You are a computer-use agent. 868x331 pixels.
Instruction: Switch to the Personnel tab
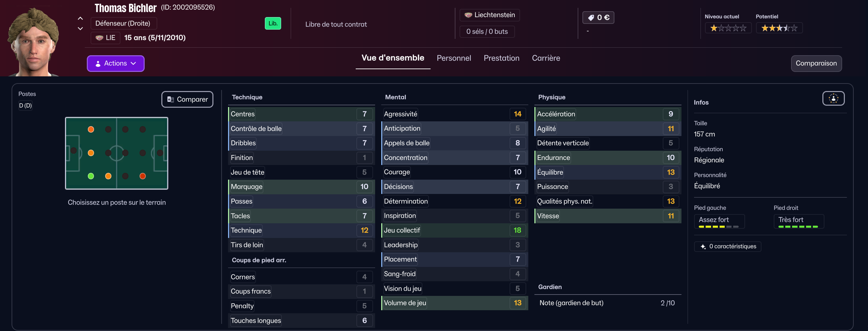[x=454, y=58]
